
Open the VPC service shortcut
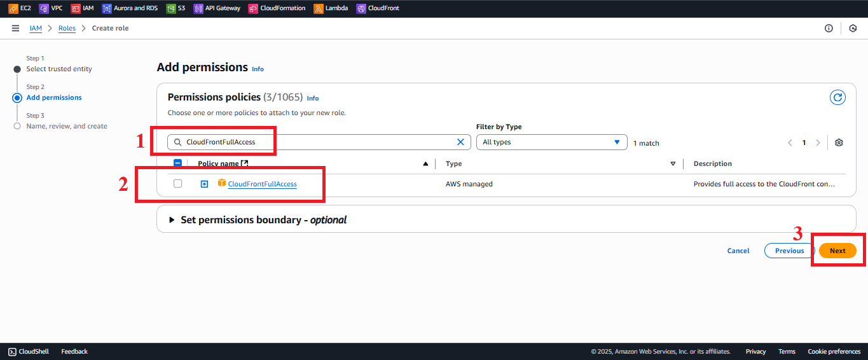51,8
